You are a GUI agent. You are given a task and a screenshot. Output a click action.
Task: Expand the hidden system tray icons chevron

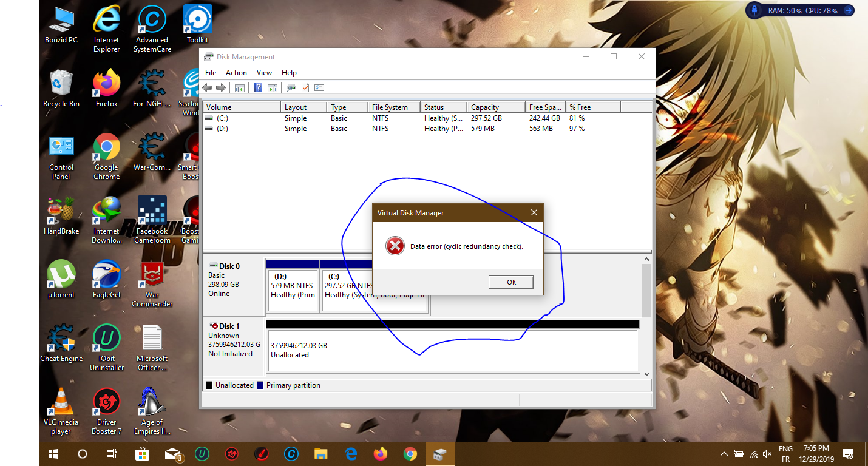point(724,454)
